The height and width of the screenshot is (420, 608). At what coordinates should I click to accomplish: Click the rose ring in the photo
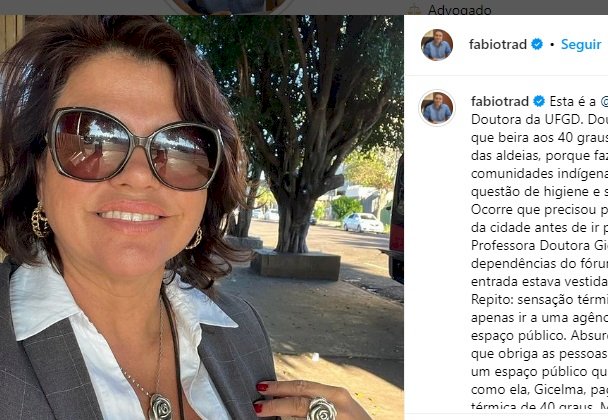(x=321, y=409)
